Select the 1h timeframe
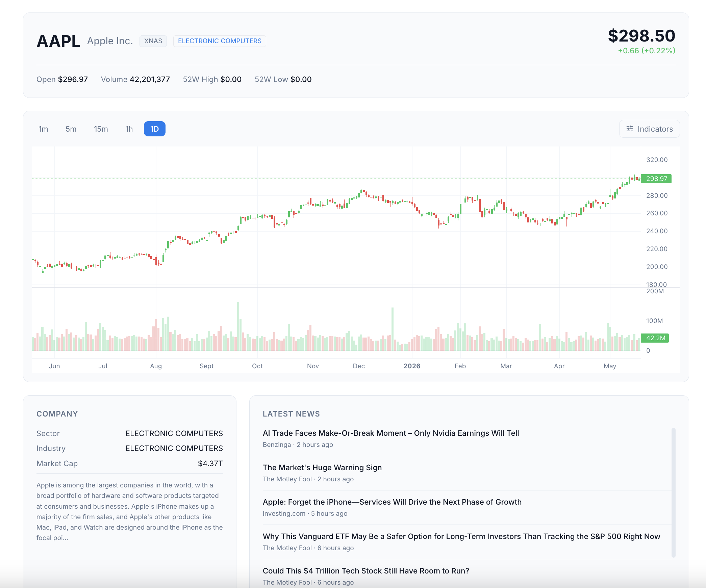 (129, 129)
